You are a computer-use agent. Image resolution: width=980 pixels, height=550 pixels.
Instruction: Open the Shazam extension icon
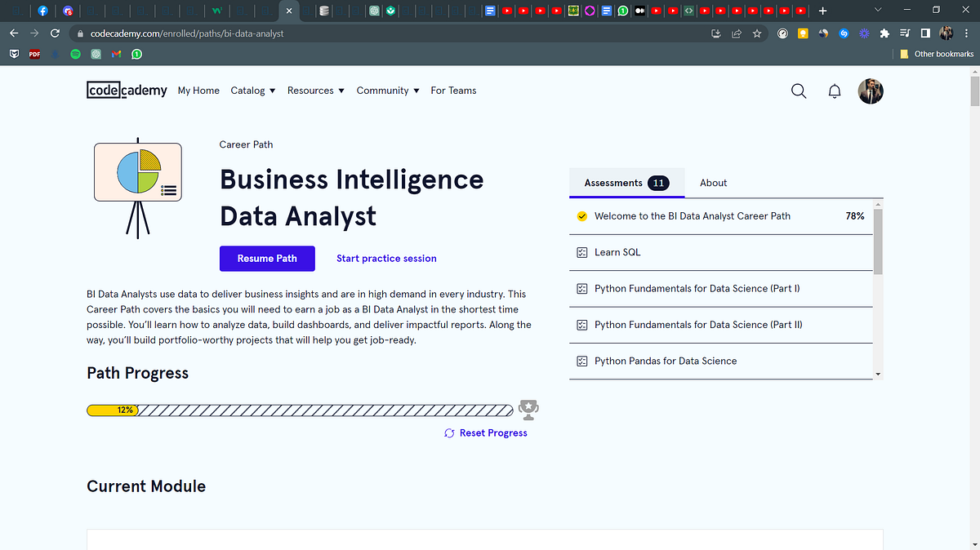pyautogui.click(x=844, y=33)
